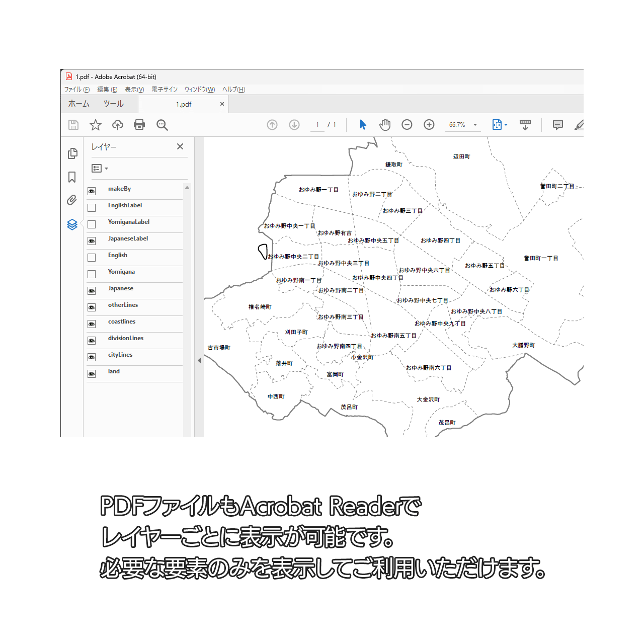Show the Yomigana layer
The height and width of the screenshot is (644, 644).
(x=92, y=274)
